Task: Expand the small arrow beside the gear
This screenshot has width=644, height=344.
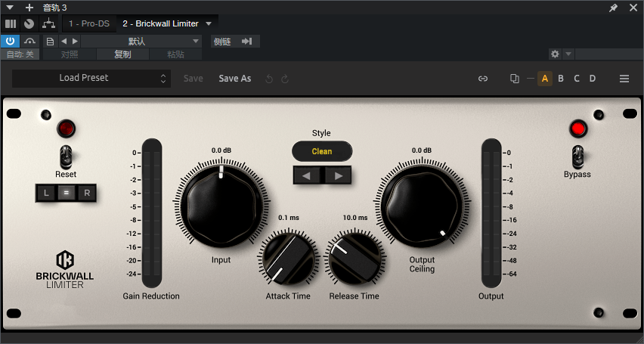Action: coord(568,54)
